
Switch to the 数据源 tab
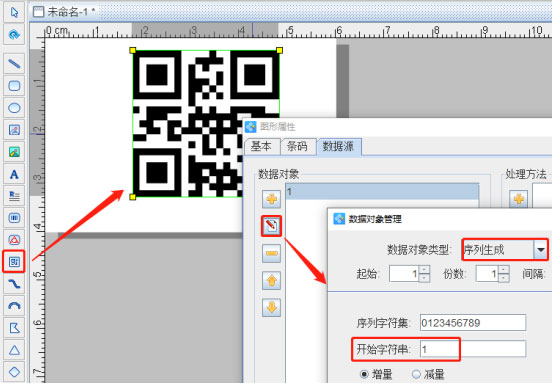[338, 146]
